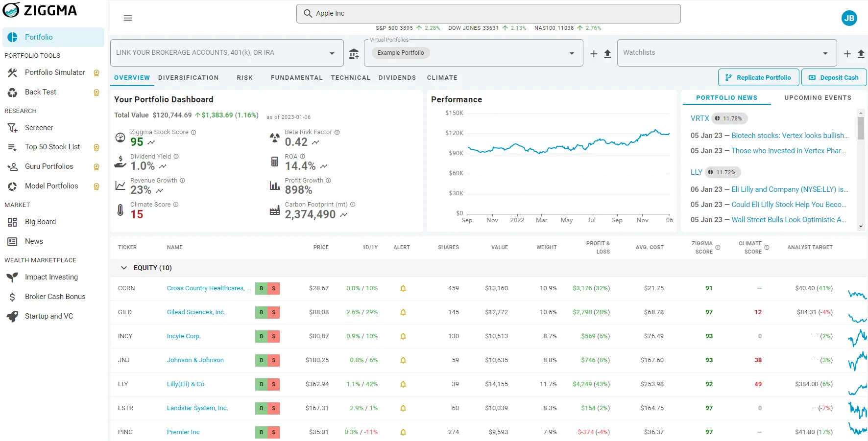The width and height of the screenshot is (868, 441).
Task: Click the upload watchlist icon
Action: pyautogui.click(x=861, y=54)
